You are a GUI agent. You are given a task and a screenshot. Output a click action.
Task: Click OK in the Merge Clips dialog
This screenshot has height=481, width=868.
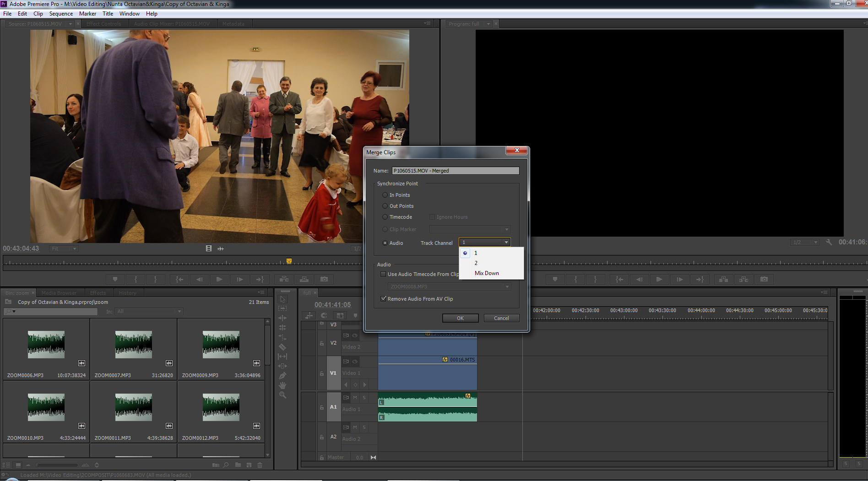(460, 318)
